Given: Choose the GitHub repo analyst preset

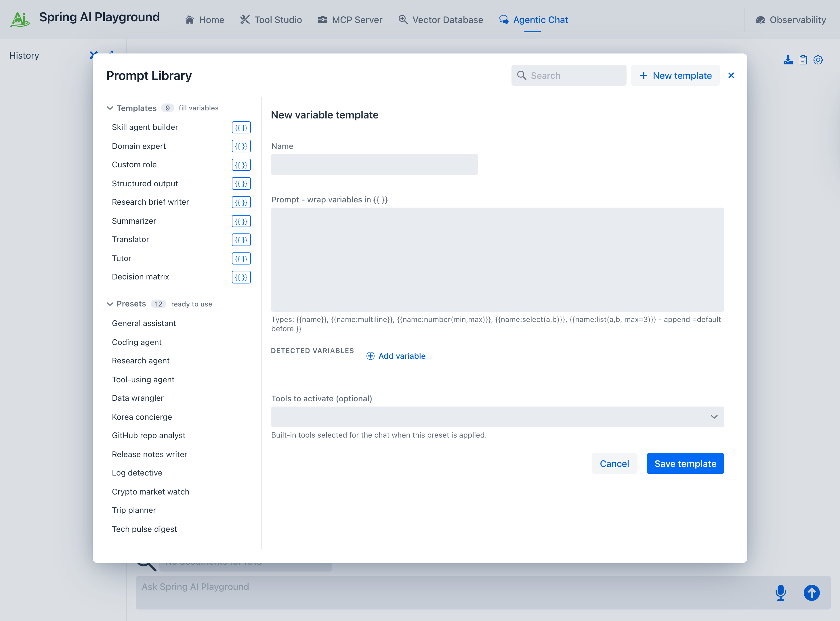Looking at the screenshot, I should pyautogui.click(x=149, y=435).
